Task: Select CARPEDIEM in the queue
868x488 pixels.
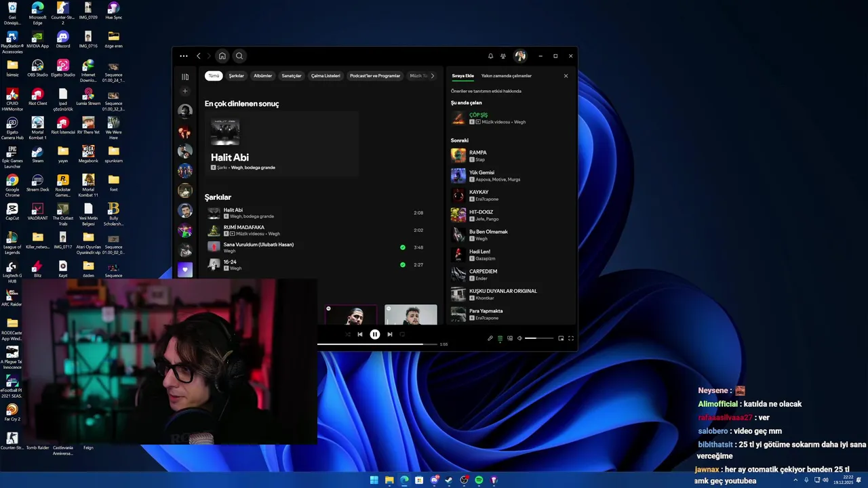Action: coord(511,274)
